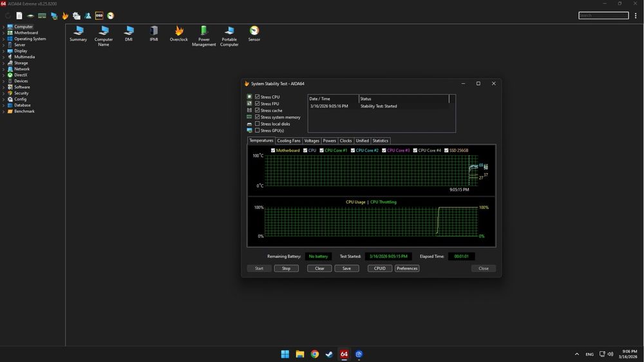Open the IPMI page icon
Screen dimensions: 644x362
154,33
